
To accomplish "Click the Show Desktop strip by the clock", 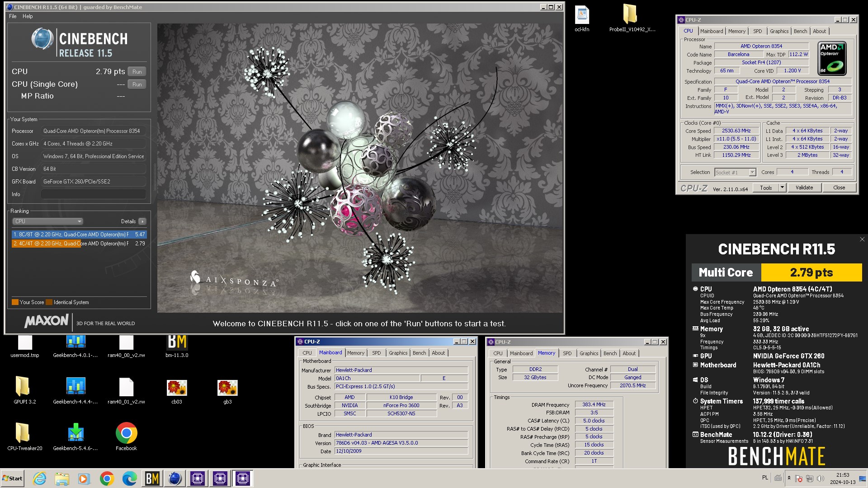I will tap(863, 479).
